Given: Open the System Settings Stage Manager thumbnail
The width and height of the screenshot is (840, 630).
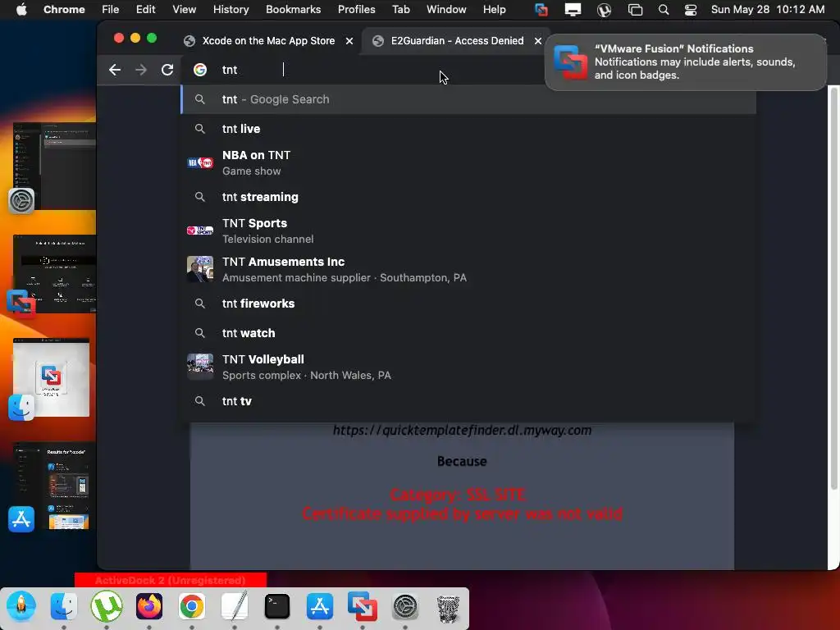Looking at the screenshot, I should coord(53,166).
